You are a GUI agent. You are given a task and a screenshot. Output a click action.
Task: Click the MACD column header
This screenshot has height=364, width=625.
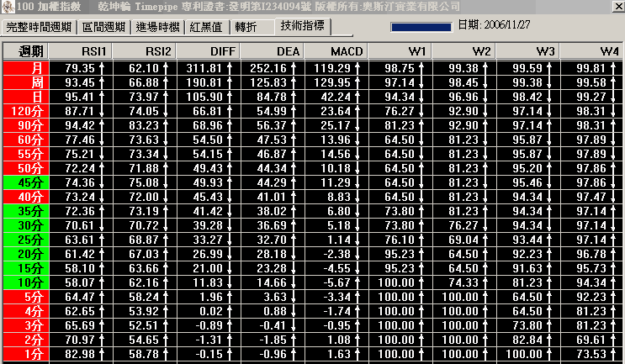pos(346,52)
